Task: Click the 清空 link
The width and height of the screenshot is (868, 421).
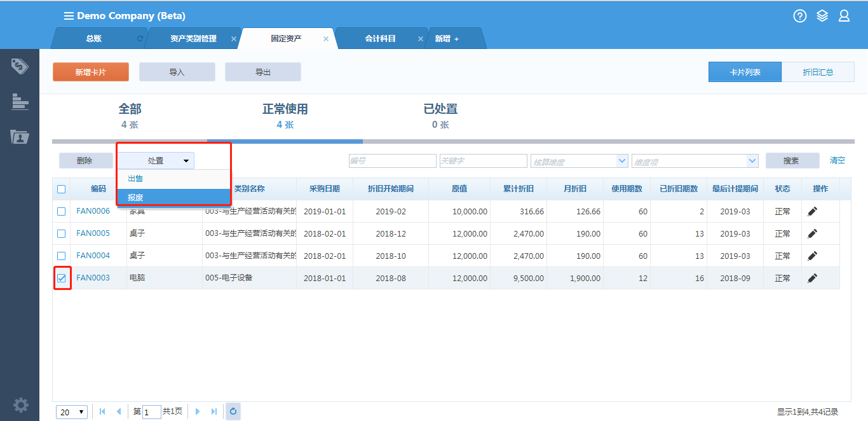Action: coord(837,160)
